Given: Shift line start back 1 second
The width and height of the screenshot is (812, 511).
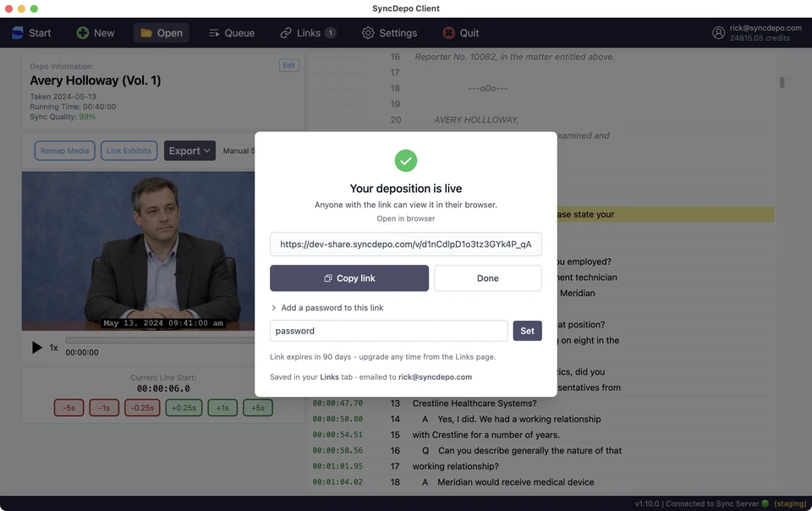Looking at the screenshot, I should (x=104, y=408).
